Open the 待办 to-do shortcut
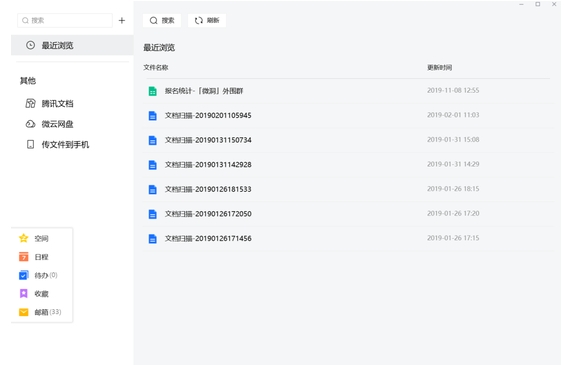564x365 pixels. 38,275
